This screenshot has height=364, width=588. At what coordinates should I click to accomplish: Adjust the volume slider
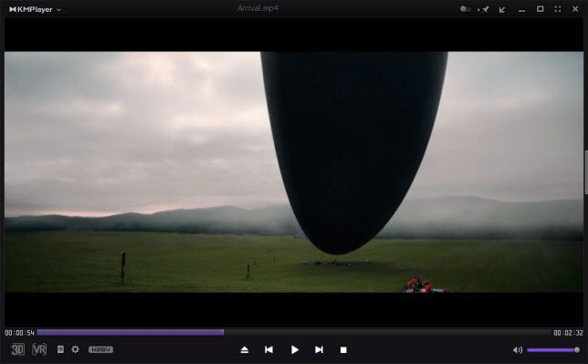coord(553,349)
